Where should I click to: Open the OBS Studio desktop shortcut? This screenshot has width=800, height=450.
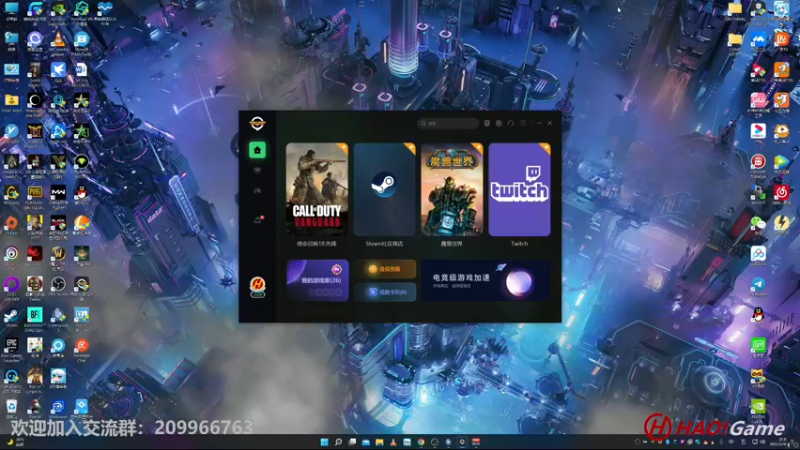[x=58, y=287]
